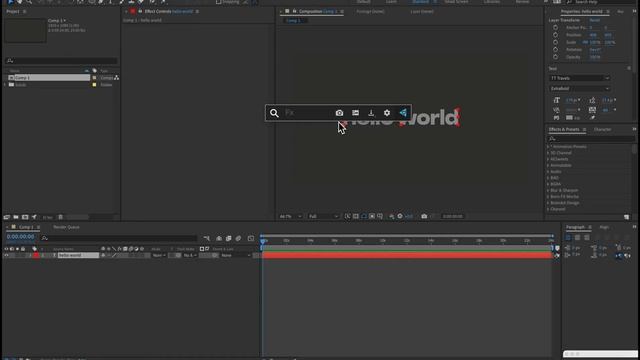Delete selected project item with trash icon

click(x=60, y=217)
